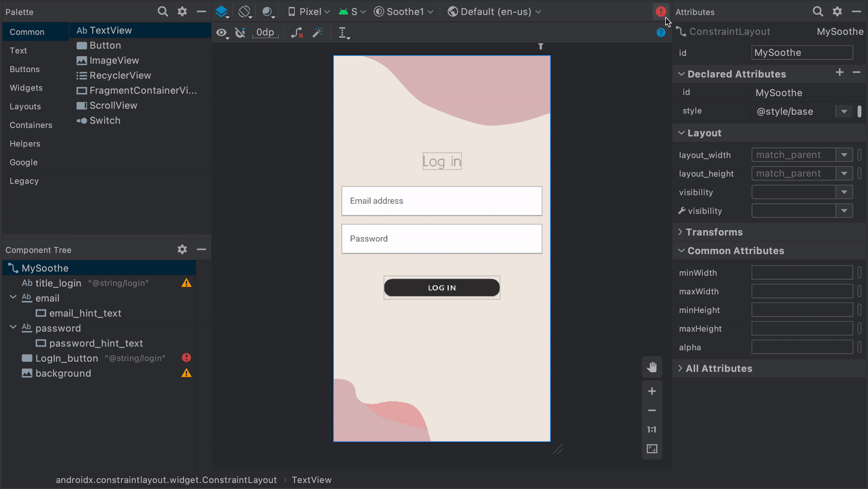Click the error badge in top-right corner
The width and height of the screenshot is (868, 489).
tap(660, 11)
